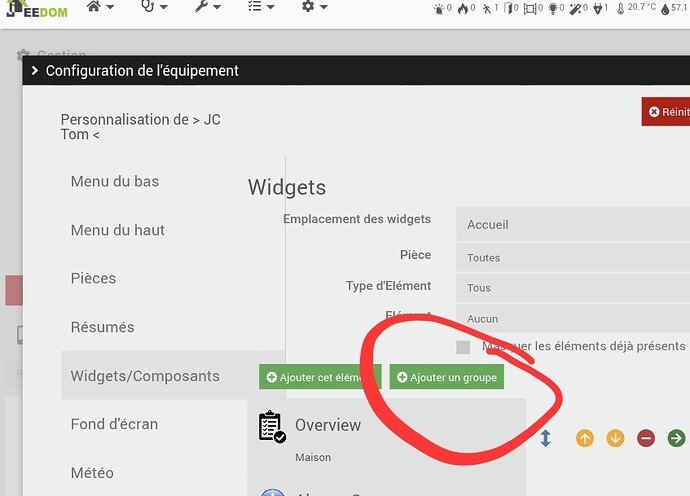
Task: Click the Maison label under Overview
Action: click(313, 457)
